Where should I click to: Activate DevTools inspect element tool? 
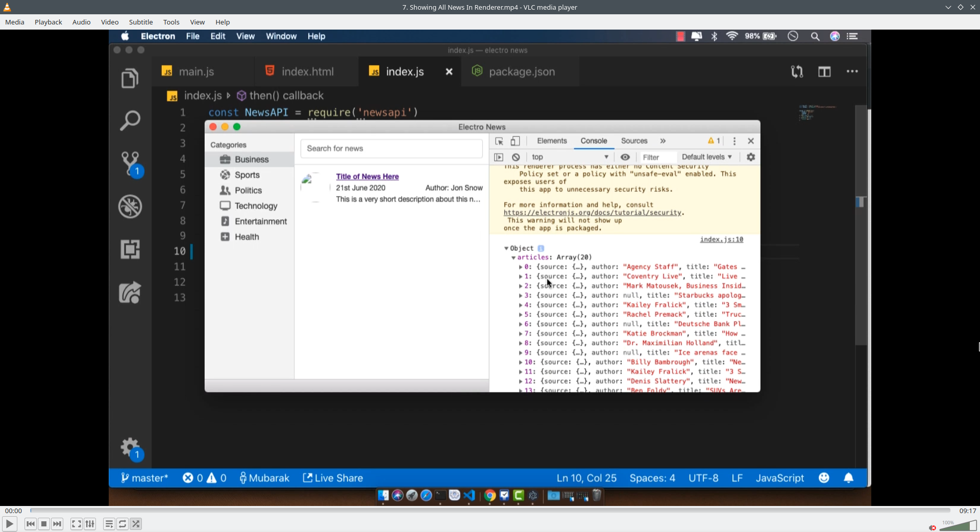click(499, 141)
